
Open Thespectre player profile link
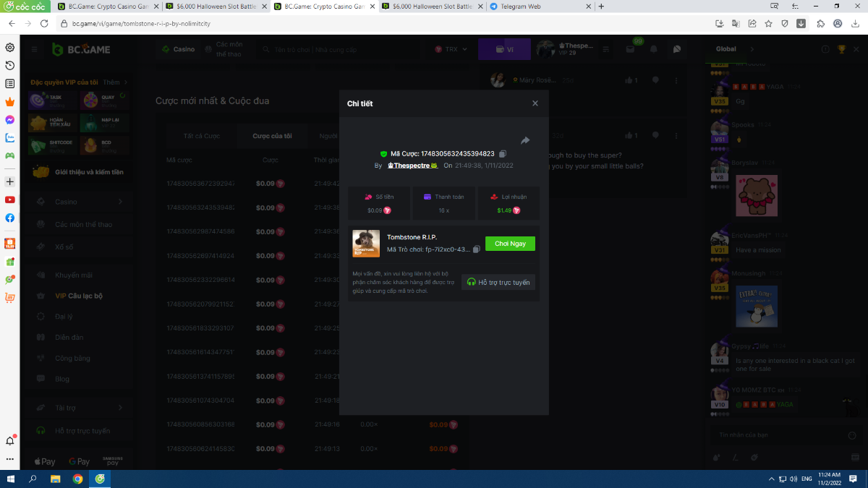413,166
